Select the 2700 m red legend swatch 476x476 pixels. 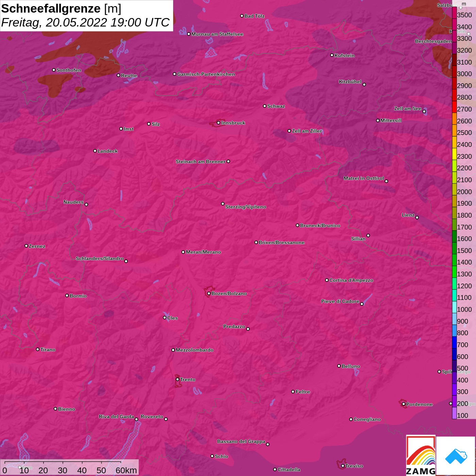pyautogui.click(x=454, y=107)
